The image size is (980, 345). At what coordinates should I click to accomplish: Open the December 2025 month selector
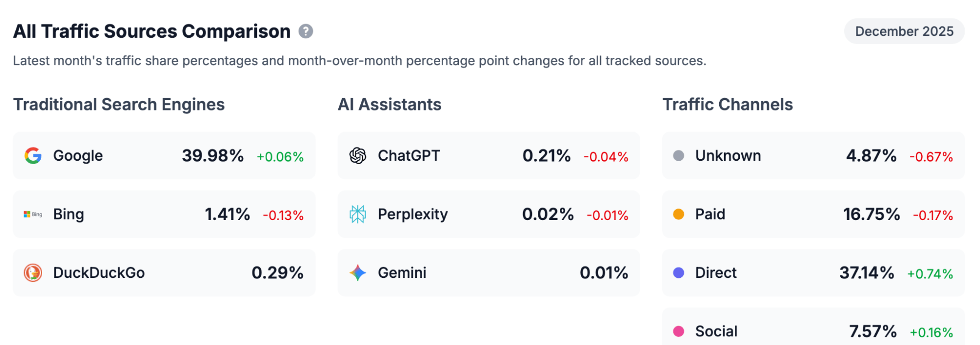pos(904,31)
